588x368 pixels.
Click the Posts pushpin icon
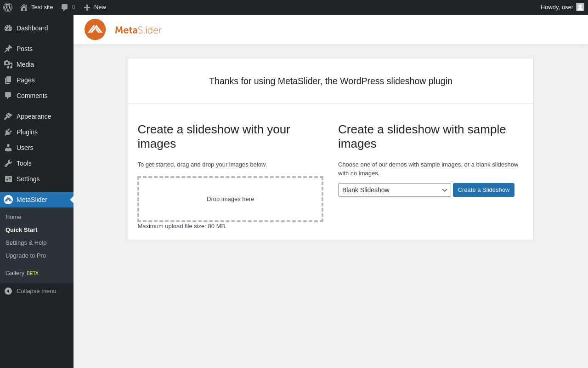pyautogui.click(x=8, y=49)
